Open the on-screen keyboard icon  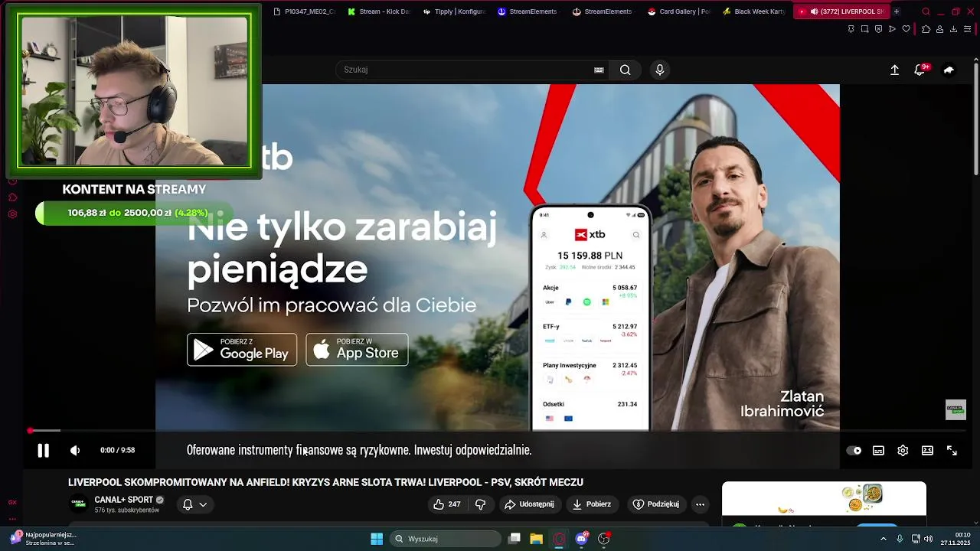(599, 70)
